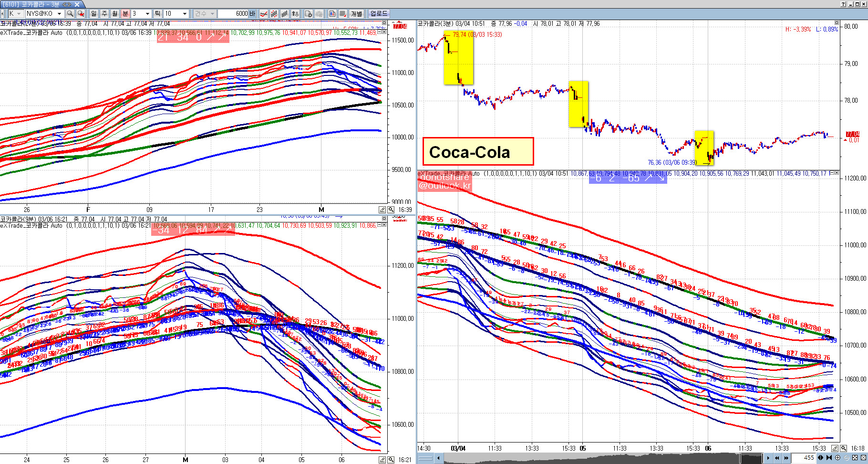Open magnifier tool in bottom-right chart pane
The width and height of the screenshot is (868, 464).
click(x=843, y=448)
